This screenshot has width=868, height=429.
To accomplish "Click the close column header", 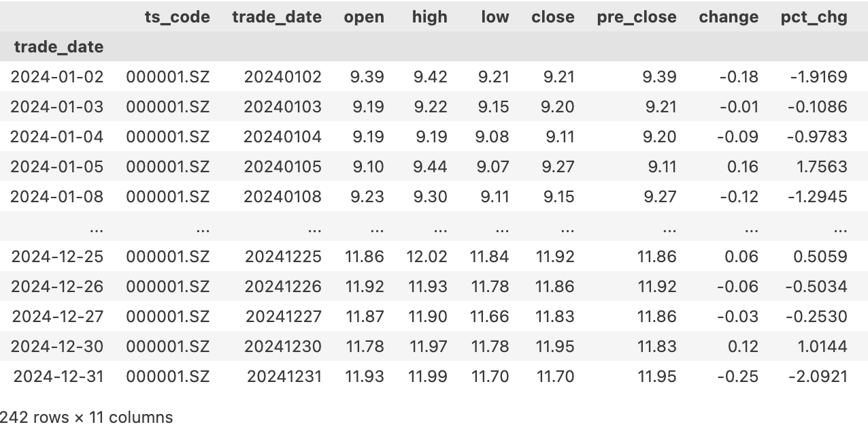I will [553, 17].
